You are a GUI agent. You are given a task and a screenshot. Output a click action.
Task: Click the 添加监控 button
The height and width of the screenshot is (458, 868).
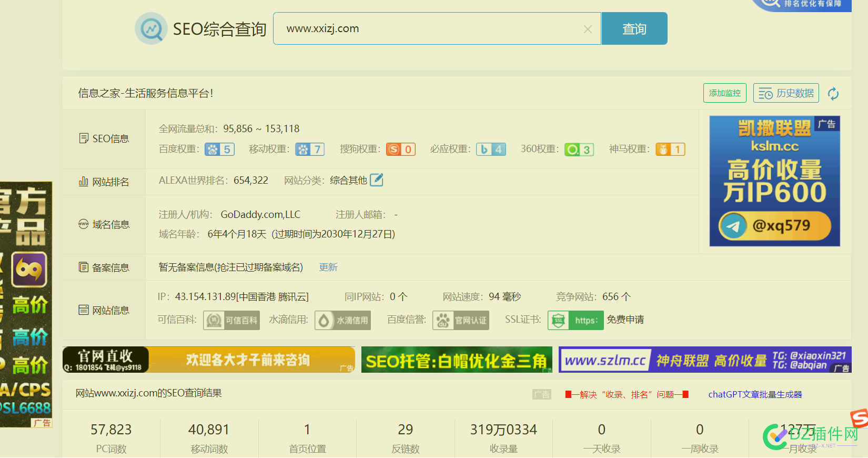(725, 93)
